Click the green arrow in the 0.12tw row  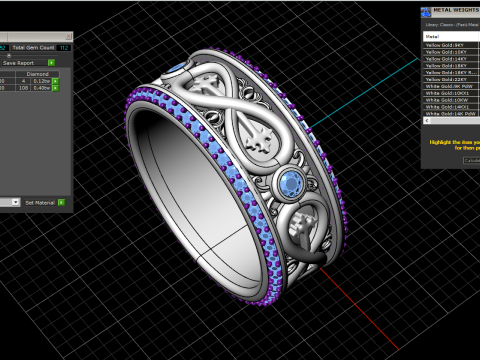pyautogui.click(x=55, y=81)
